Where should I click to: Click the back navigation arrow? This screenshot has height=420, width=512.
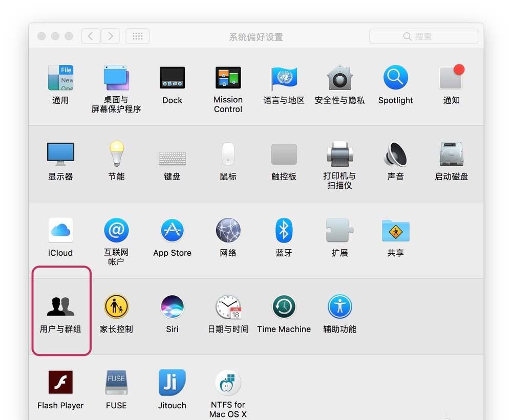coord(91,36)
